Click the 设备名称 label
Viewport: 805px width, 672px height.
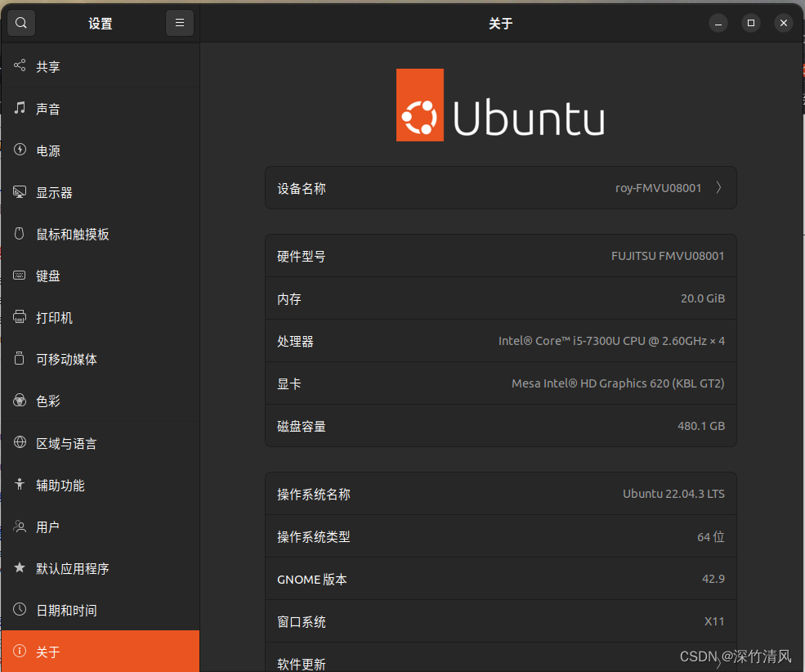[x=302, y=188]
